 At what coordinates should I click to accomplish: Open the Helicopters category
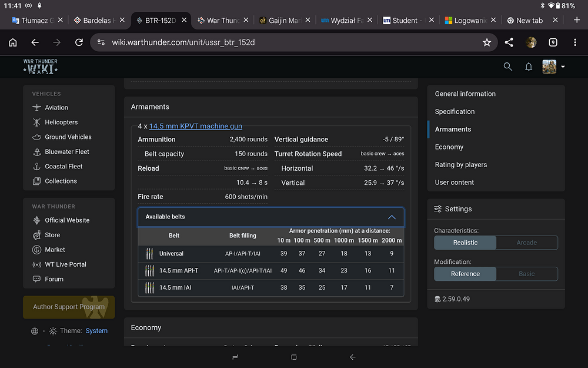[55, 122]
